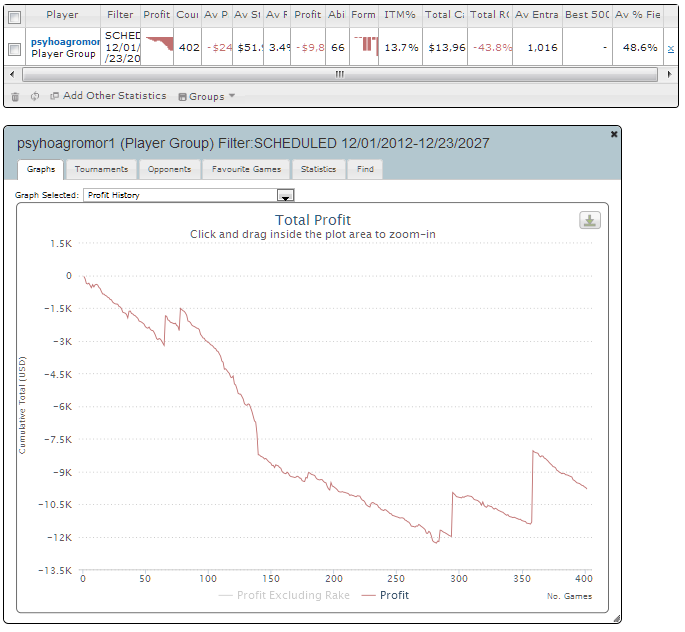685x632 pixels.
Task: Open the Graph Selected dropdown
Action: [x=285, y=196]
